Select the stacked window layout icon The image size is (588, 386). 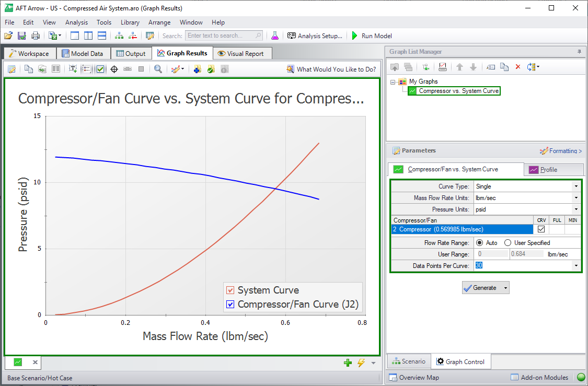pos(101,36)
